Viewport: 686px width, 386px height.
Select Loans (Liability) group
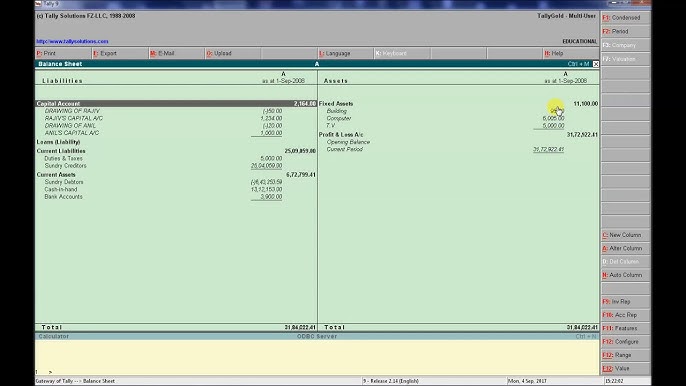(x=58, y=142)
